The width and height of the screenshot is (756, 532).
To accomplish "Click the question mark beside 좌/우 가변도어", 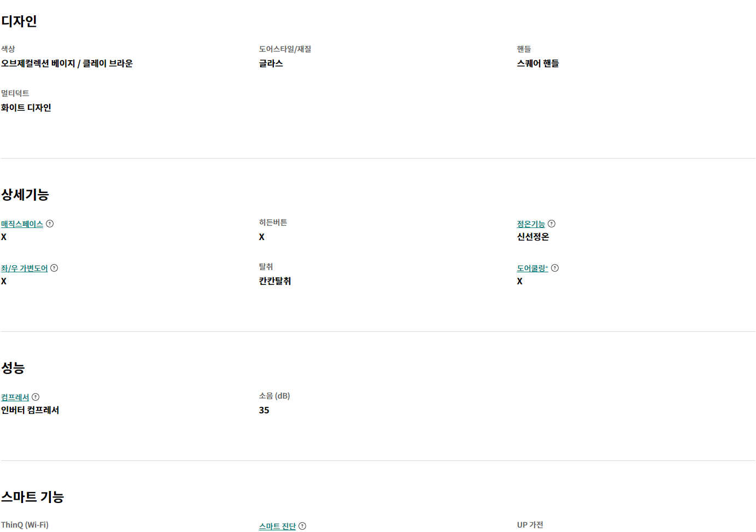I will pyautogui.click(x=54, y=268).
